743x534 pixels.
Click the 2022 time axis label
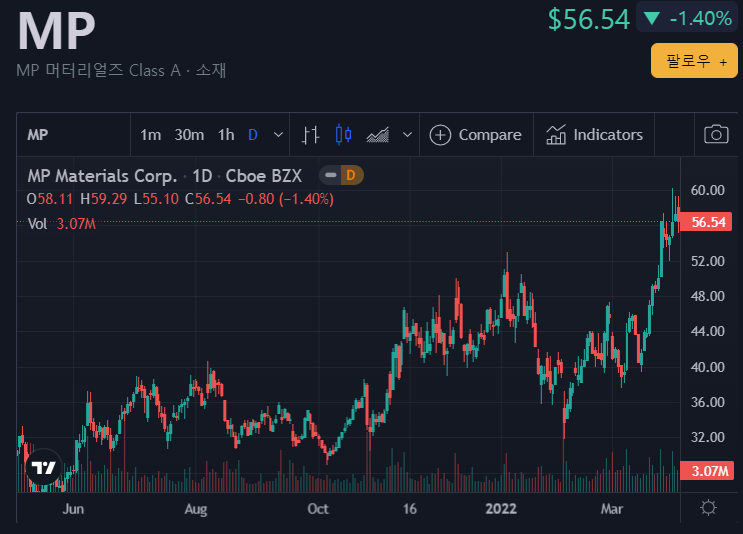501,509
